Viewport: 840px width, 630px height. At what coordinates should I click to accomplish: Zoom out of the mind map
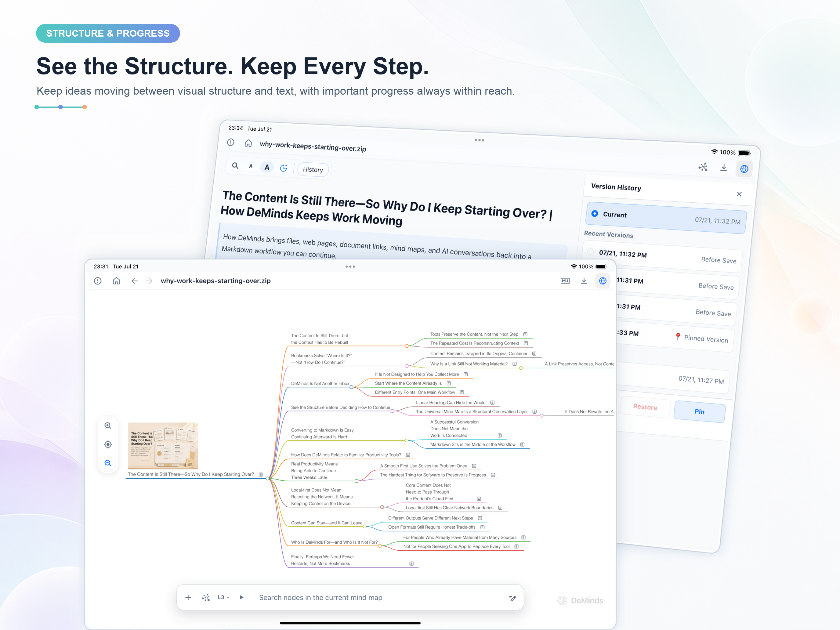click(x=108, y=463)
